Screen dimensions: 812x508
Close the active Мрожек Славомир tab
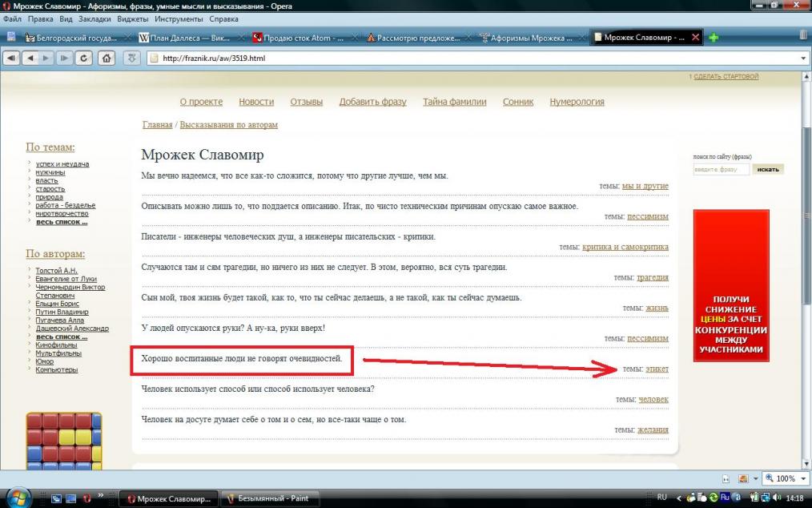coord(695,38)
